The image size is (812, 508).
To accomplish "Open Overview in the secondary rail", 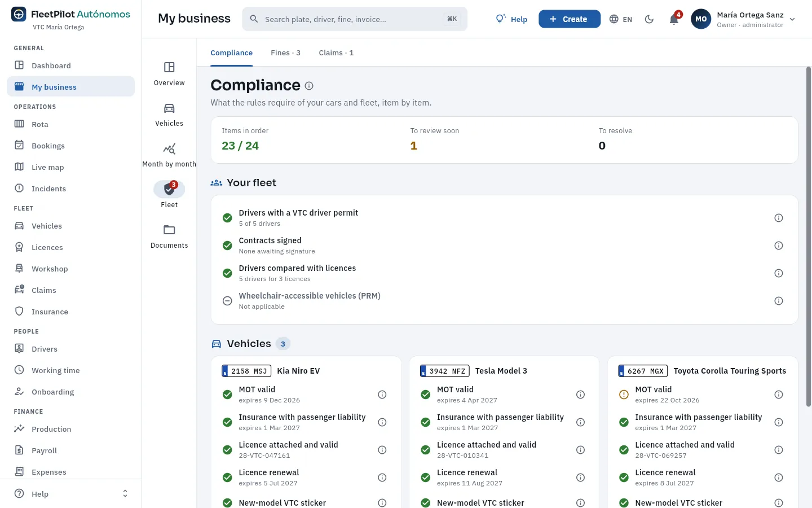I will tap(169, 74).
